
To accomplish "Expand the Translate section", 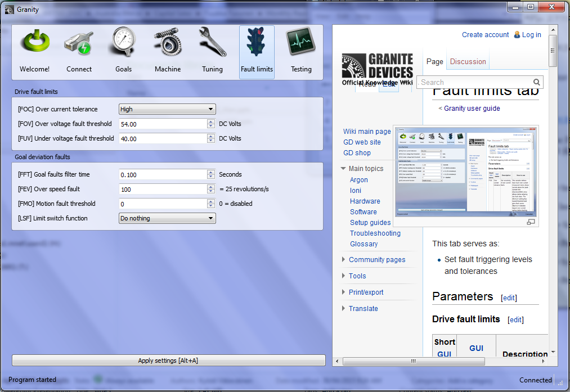I will coord(343,308).
